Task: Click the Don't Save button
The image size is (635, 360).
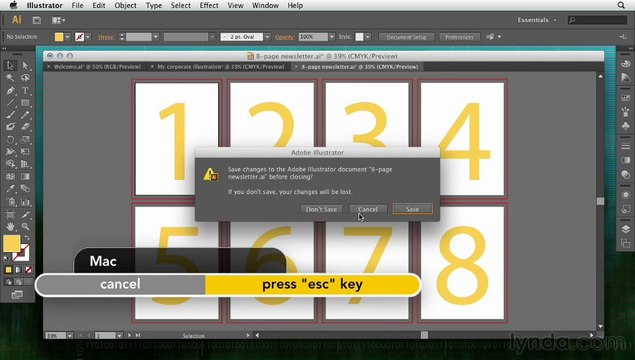Action: click(x=322, y=209)
